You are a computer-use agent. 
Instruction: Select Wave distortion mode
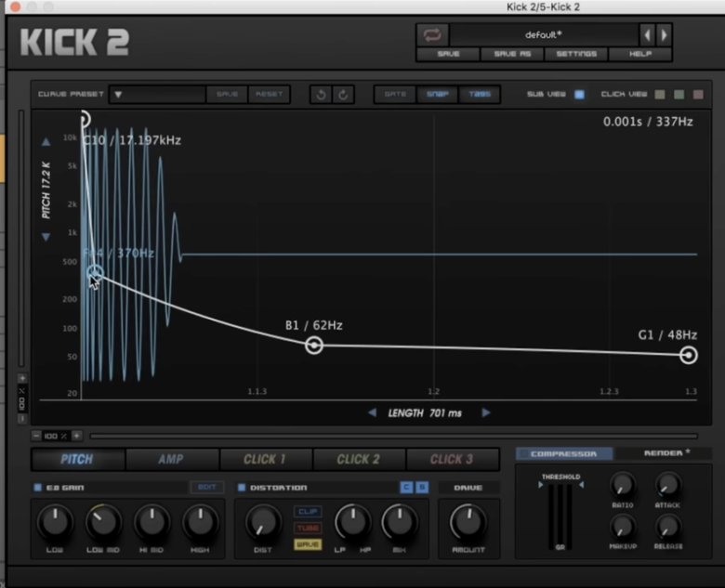[308, 544]
